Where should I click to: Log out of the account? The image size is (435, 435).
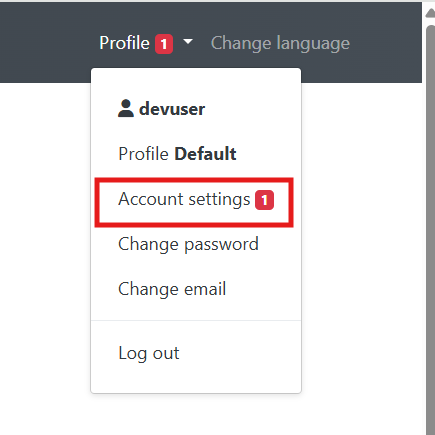click(x=196, y=353)
